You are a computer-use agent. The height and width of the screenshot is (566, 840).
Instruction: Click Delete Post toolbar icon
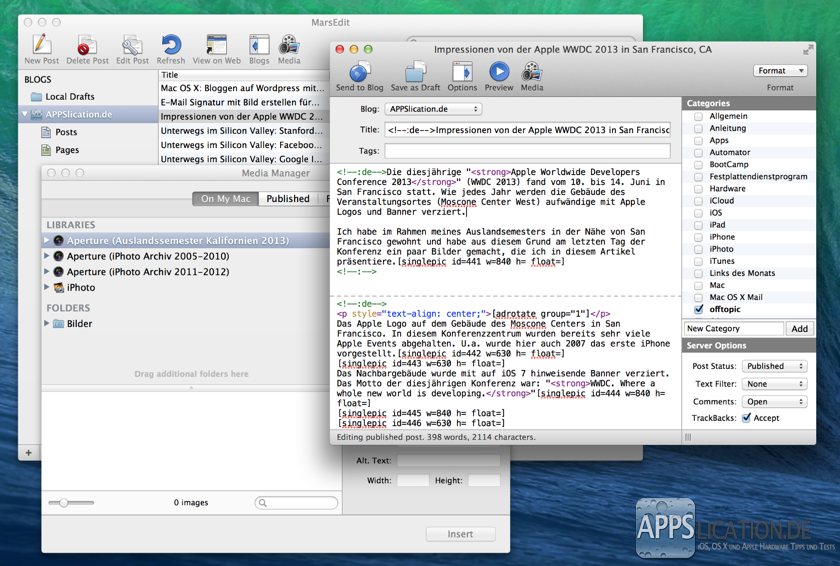[x=87, y=44]
